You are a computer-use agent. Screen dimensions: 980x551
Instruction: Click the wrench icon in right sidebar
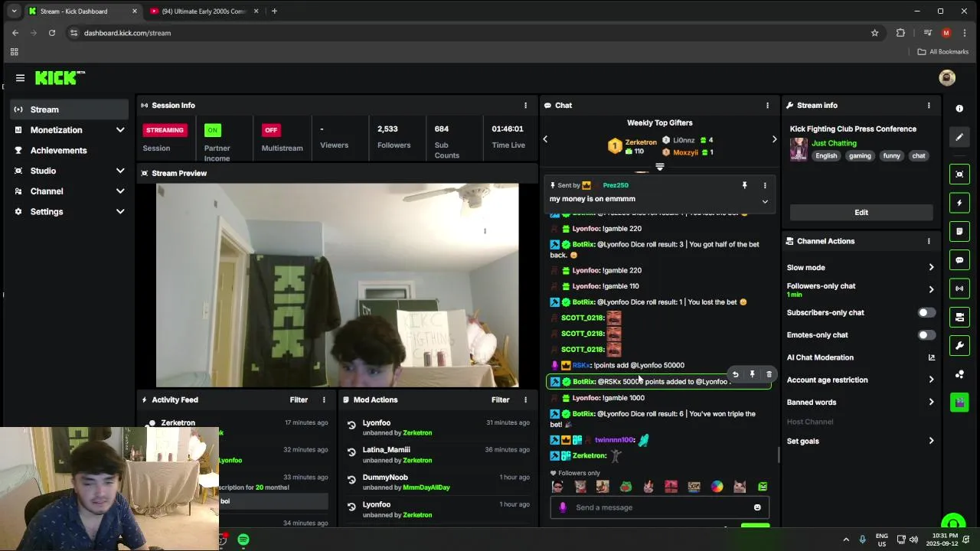click(x=959, y=346)
